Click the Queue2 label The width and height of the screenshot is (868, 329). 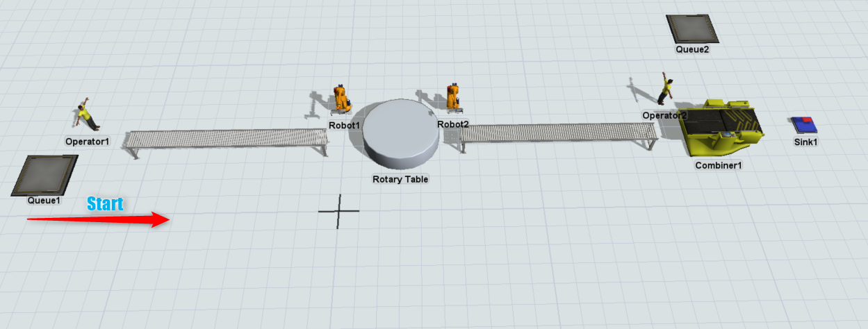(x=692, y=49)
